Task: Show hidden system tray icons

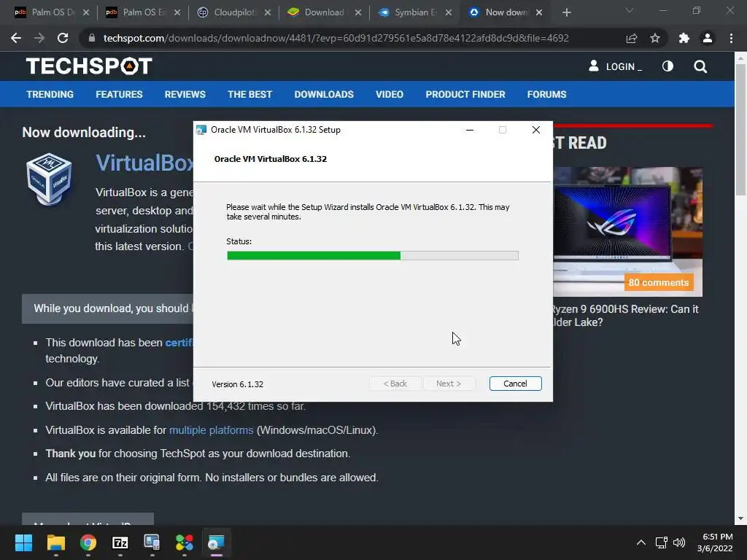Action: pos(641,542)
